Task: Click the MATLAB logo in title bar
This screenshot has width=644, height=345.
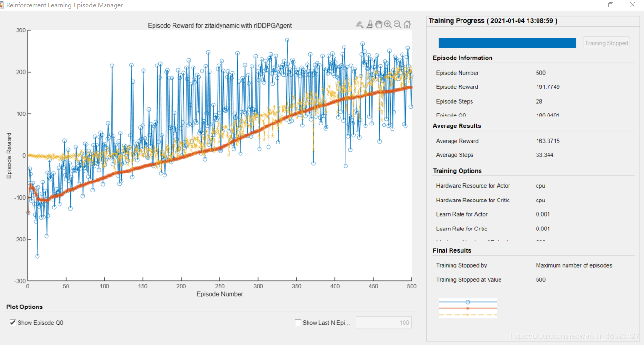Action: coord(1,5)
